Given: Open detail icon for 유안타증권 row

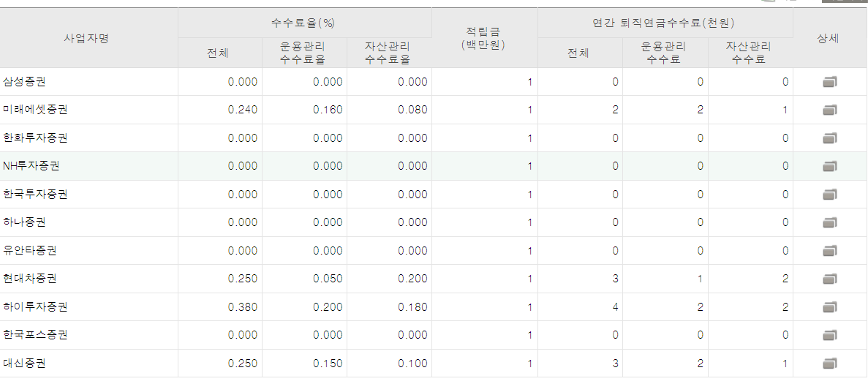Looking at the screenshot, I should [829, 251].
